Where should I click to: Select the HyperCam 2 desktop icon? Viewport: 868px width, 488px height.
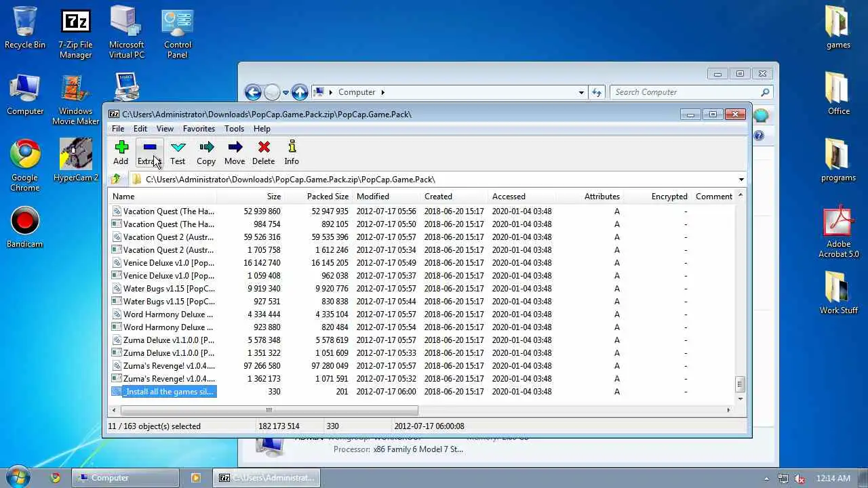coord(76,161)
